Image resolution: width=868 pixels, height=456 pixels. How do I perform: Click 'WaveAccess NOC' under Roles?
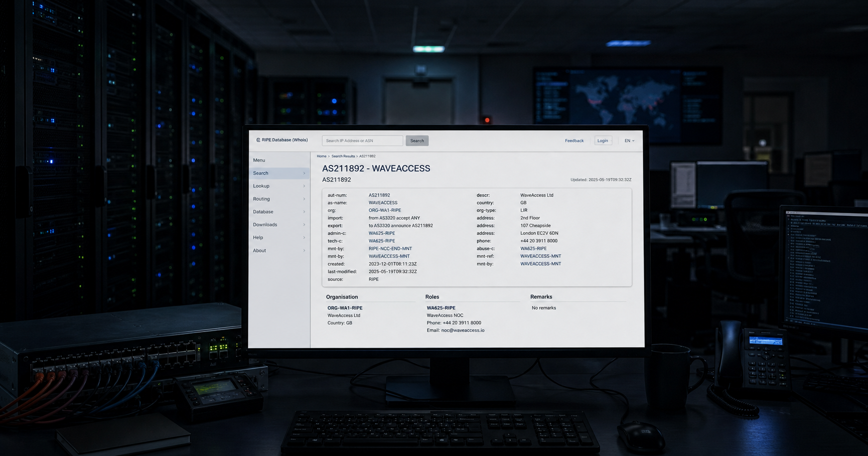445,316
